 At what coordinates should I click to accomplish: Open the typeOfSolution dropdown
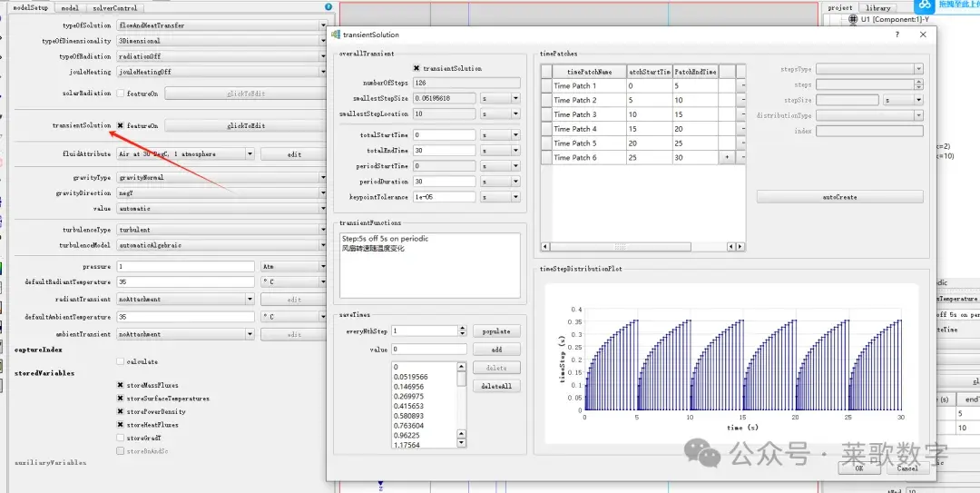pyautogui.click(x=222, y=25)
